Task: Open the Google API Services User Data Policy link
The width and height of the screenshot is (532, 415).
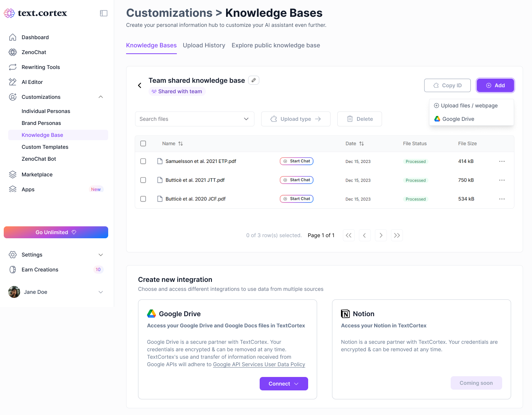Action: [x=259, y=364]
